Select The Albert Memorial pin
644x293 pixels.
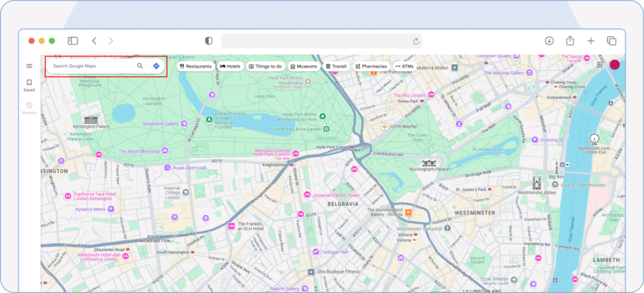[165, 151]
